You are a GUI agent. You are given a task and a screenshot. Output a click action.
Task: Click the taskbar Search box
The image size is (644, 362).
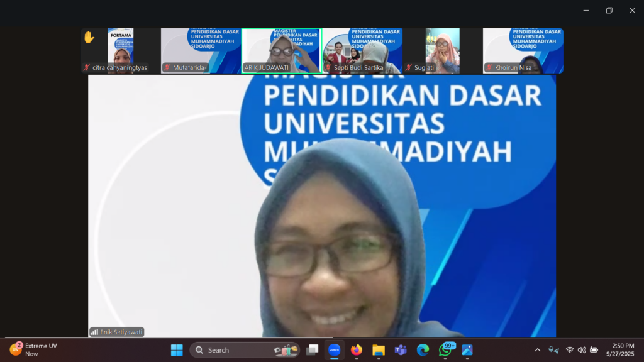(245, 350)
